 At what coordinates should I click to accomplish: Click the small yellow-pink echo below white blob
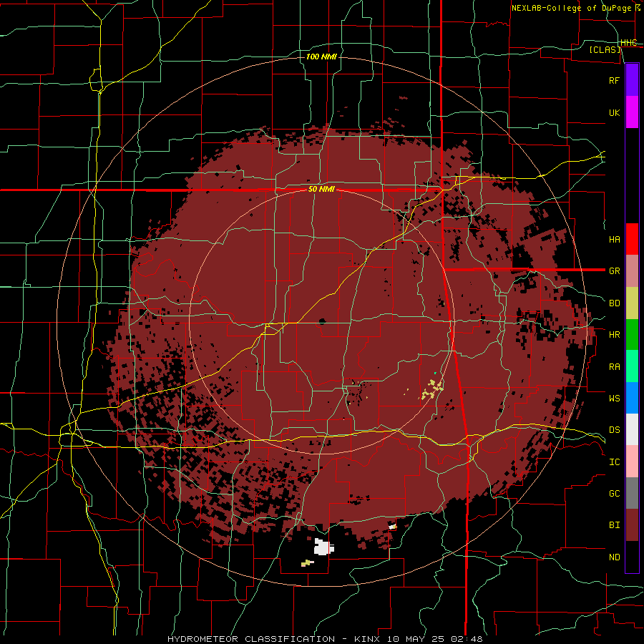307,562
